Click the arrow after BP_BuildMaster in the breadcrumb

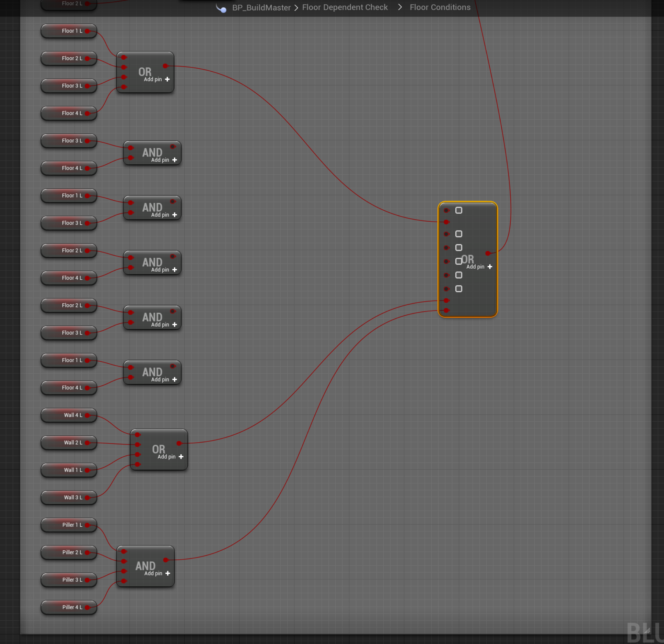[x=296, y=8]
